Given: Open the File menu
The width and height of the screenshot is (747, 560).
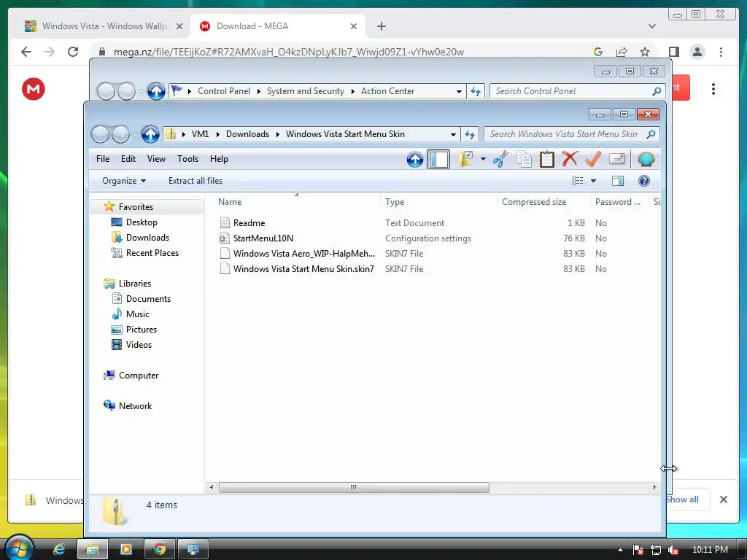Looking at the screenshot, I should pos(102,159).
